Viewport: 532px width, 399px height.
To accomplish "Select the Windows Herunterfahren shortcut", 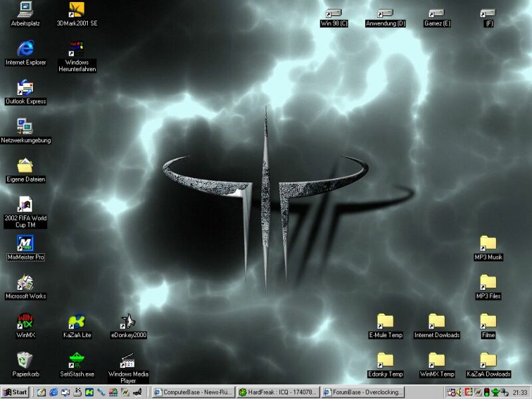I will pyautogui.click(x=77, y=57).
